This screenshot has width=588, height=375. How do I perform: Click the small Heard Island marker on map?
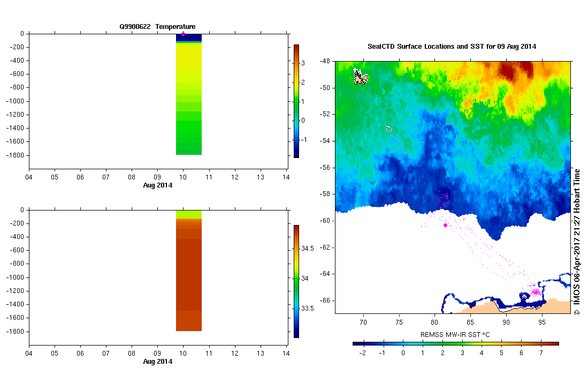click(388, 129)
